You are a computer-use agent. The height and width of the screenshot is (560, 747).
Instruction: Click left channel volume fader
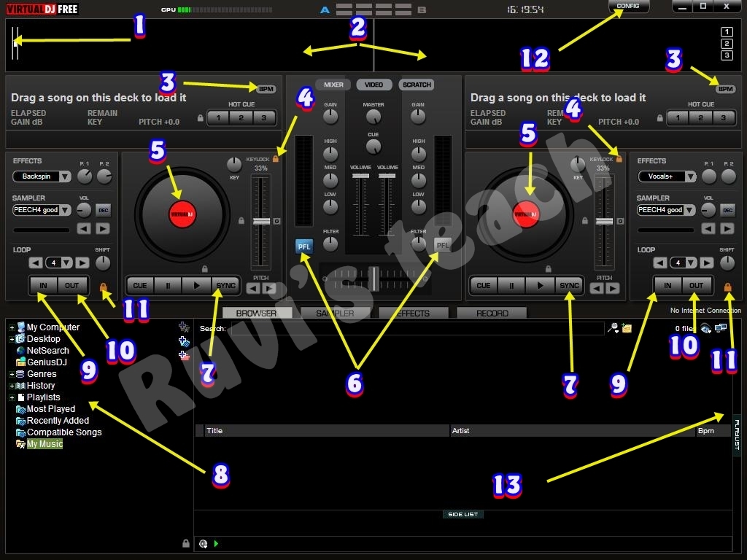pos(360,176)
